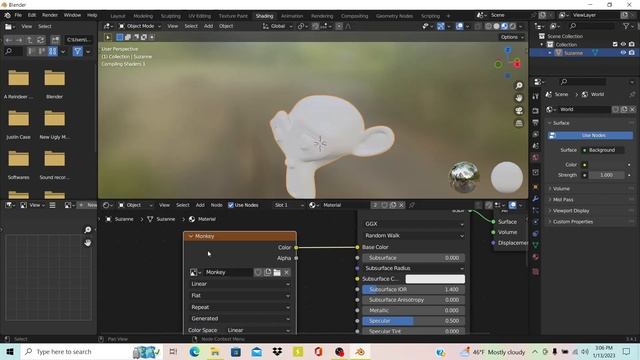Viewport: 640px width, 360px height.
Task: Open the Object Mode dropdown
Action: (140, 26)
